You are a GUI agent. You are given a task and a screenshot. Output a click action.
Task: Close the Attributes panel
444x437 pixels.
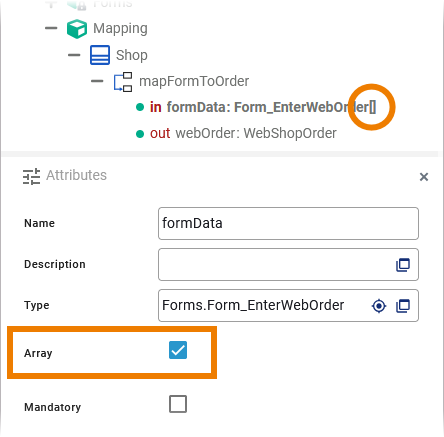(424, 177)
